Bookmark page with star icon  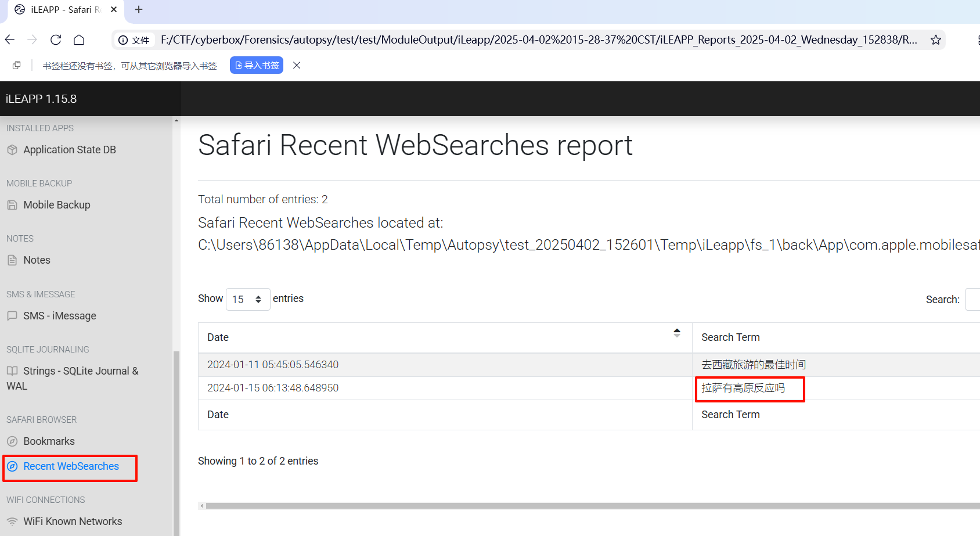(935, 39)
